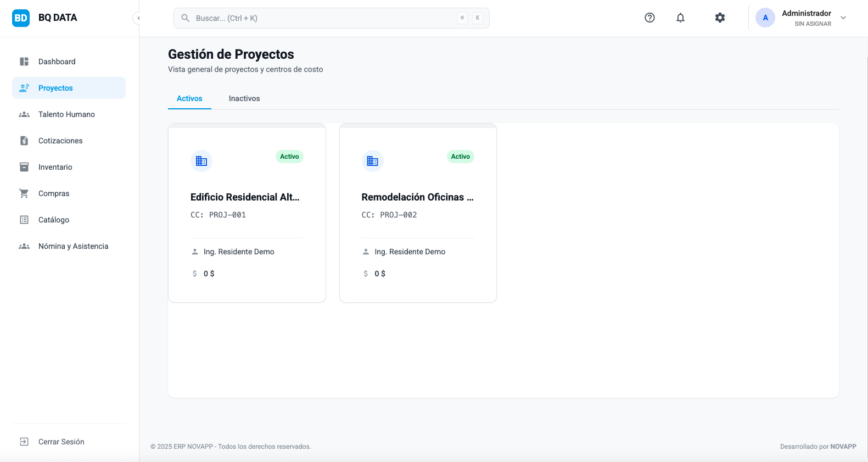Click the Inventario box icon

[24, 167]
